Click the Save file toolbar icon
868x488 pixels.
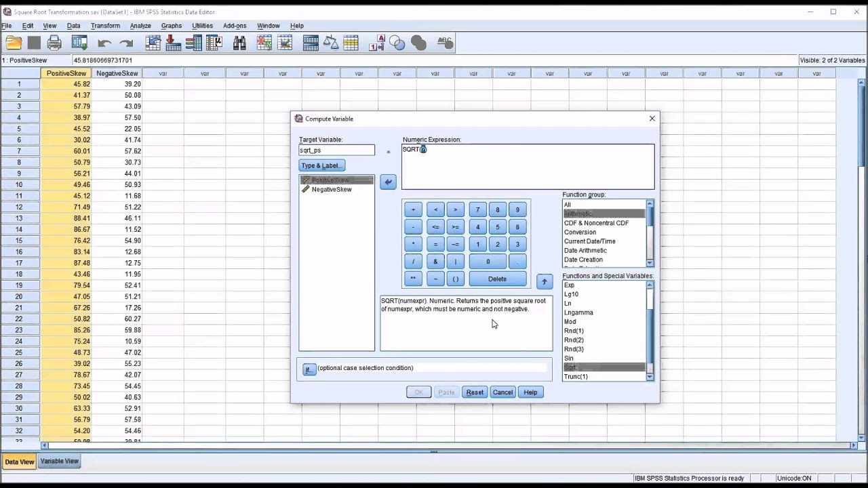pyautogui.click(x=34, y=43)
